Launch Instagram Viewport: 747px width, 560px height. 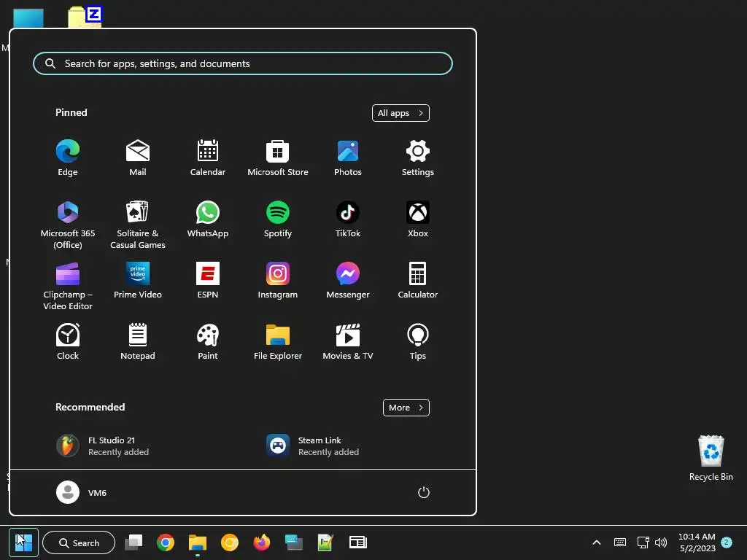[278, 281]
